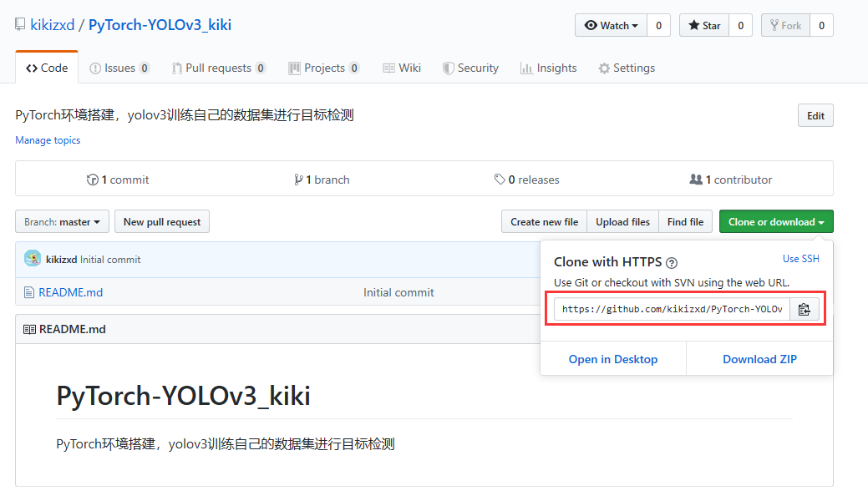View the watchers count next to Watch
Image resolution: width=868 pixels, height=496 pixels.
click(x=659, y=25)
